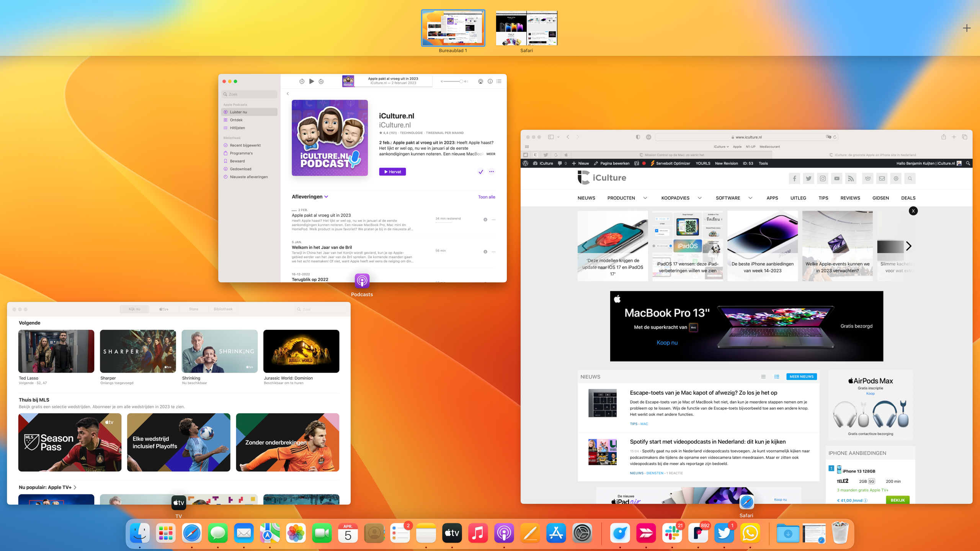The image size is (980, 551).
Task: Open the MLS Season Pass banner
Action: pyautogui.click(x=70, y=442)
